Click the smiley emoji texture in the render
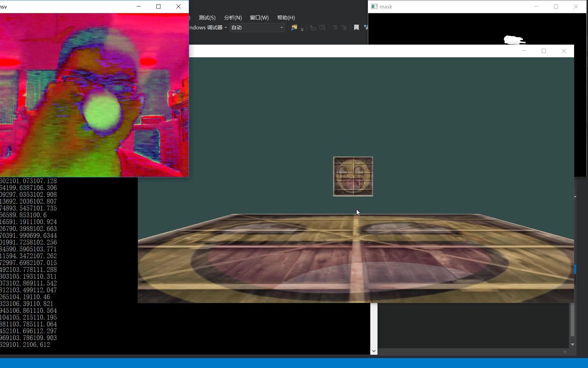The image size is (588, 368). click(x=353, y=176)
